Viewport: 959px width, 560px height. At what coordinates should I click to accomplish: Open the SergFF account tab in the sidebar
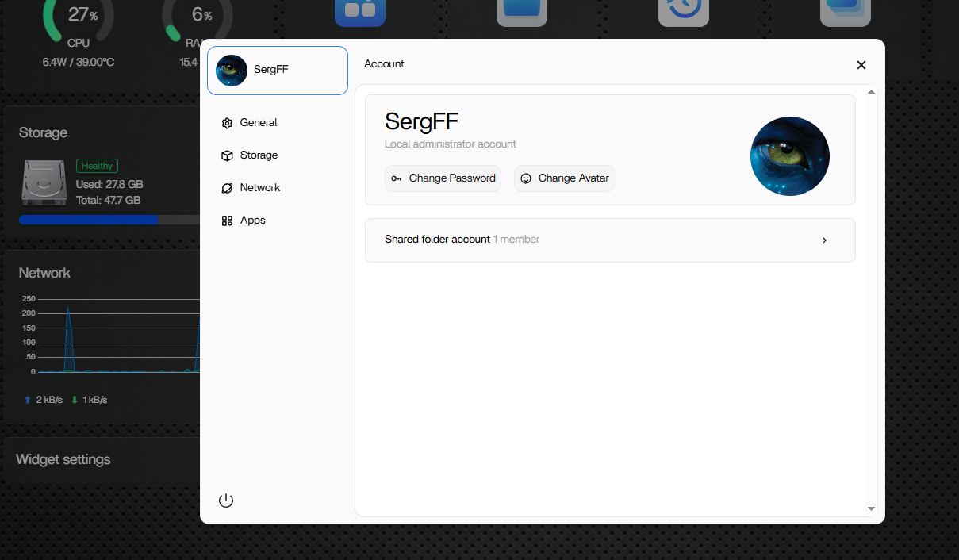[x=277, y=71]
